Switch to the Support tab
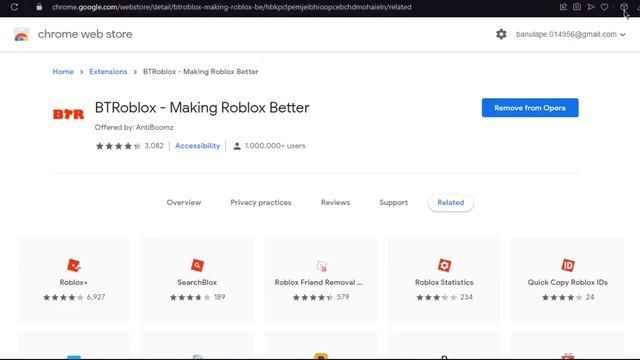The width and height of the screenshot is (640, 360). click(393, 202)
